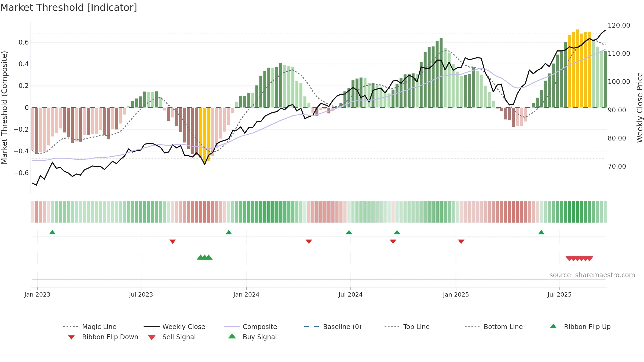Click the red Sell Signal cluster after Jul 2025
Screen dimensions: 644x362
(x=579, y=259)
